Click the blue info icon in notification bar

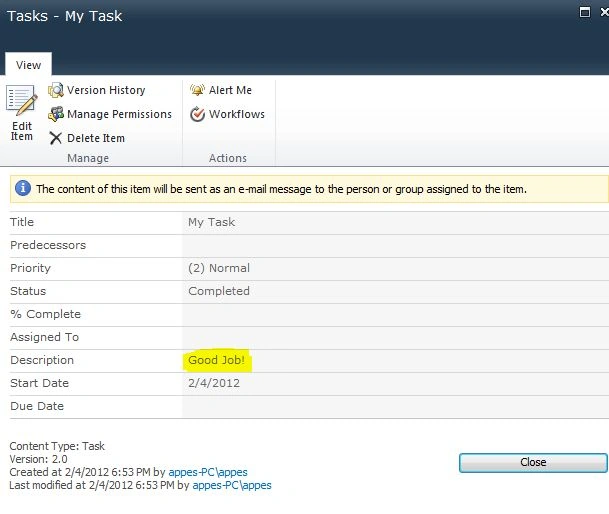23,188
